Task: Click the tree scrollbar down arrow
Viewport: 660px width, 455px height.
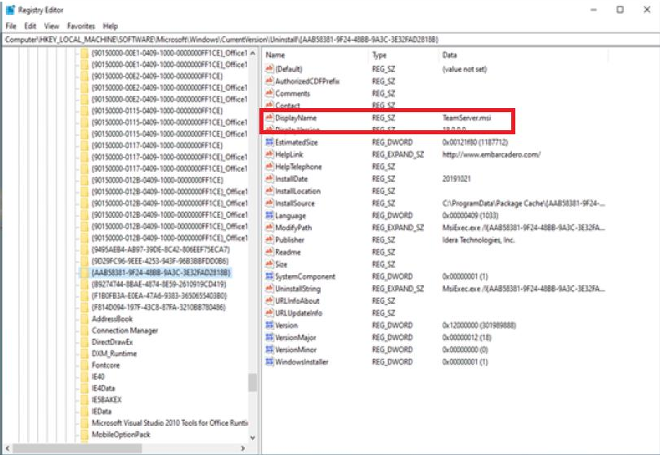Action: click(x=253, y=438)
